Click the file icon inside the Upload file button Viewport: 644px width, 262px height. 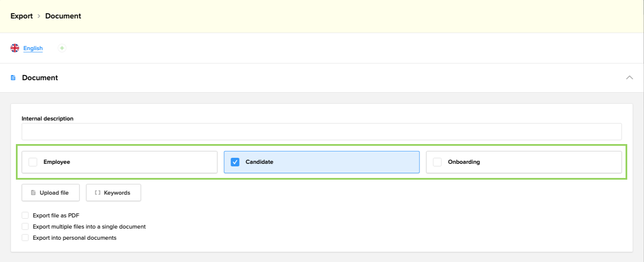pos(34,193)
